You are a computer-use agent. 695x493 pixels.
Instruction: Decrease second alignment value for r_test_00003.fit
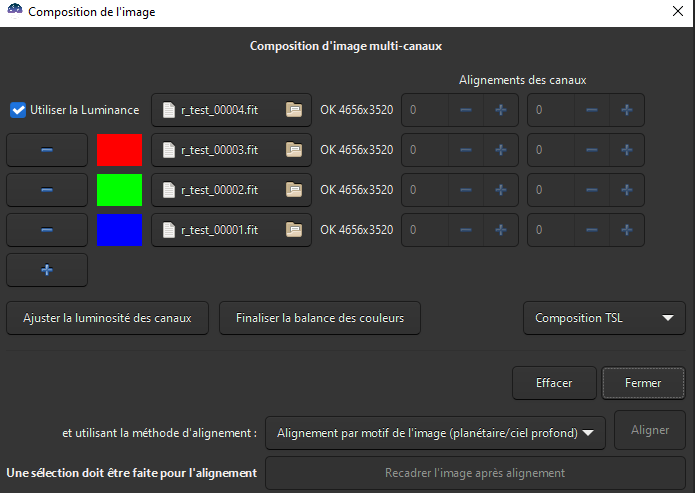(592, 150)
